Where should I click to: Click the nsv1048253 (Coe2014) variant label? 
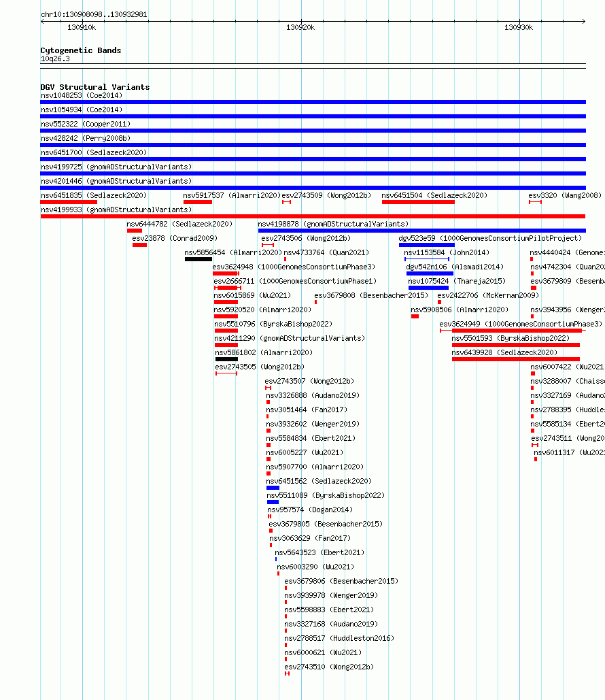pyautogui.click(x=81, y=95)
